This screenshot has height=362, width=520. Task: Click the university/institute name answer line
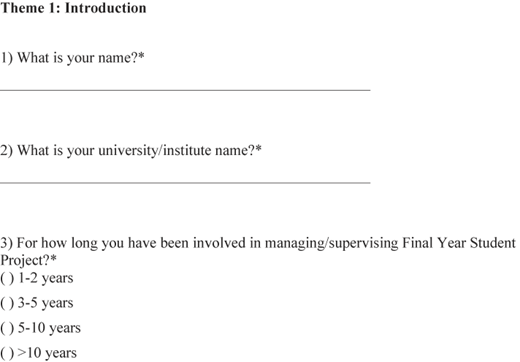point(185,183)
